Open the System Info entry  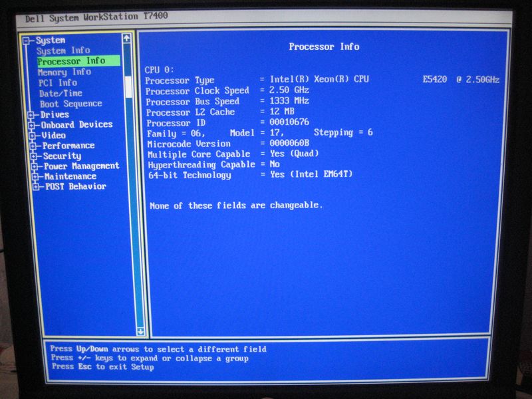(63, 51)
